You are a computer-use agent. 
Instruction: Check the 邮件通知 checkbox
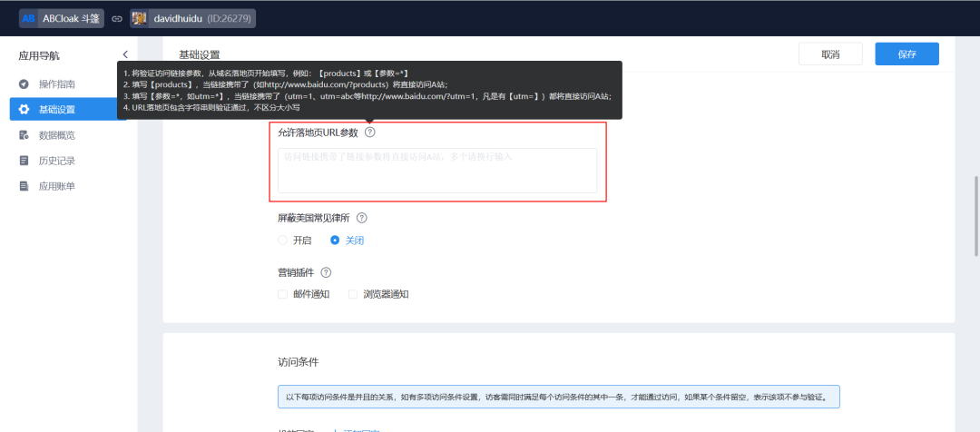tap(282, 294)
